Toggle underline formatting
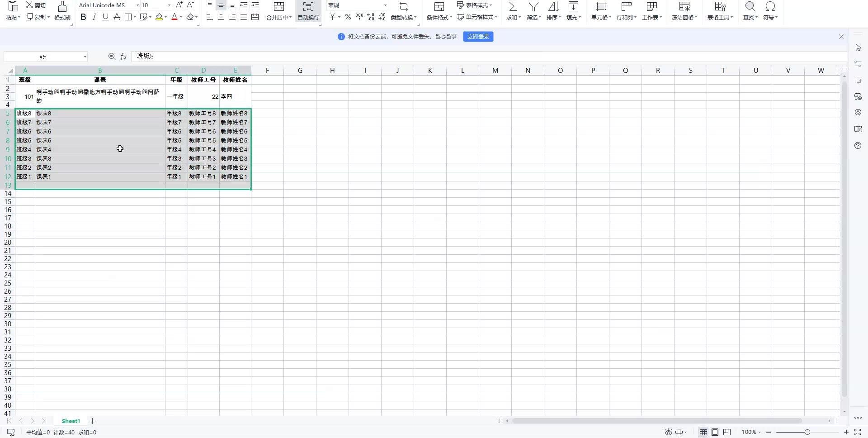The image size is (868, 438). (105, 17)
